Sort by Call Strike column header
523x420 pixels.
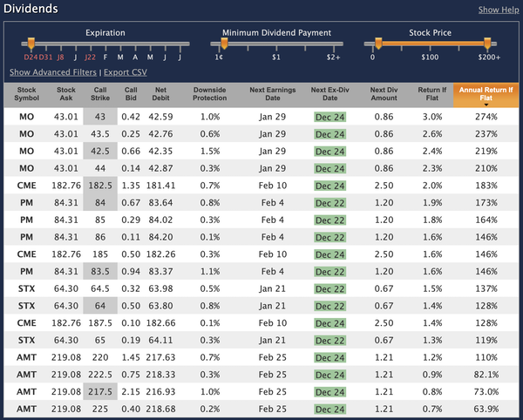(100, 94)
